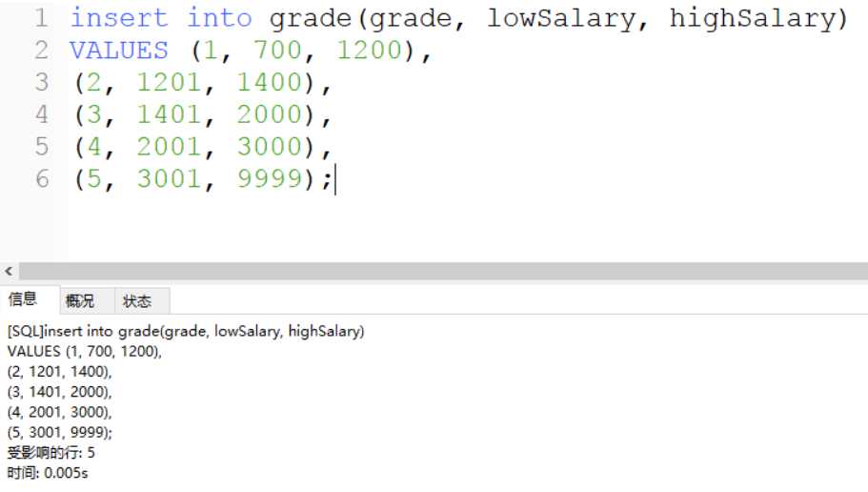Click the VALUES keyword in editor line 2
Screen dimensions: 868x492
[119, 51]
